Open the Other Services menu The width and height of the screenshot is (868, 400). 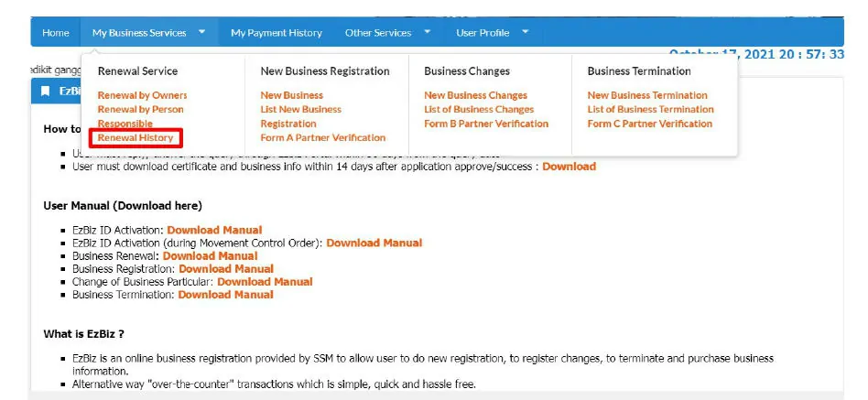point(378,33)
